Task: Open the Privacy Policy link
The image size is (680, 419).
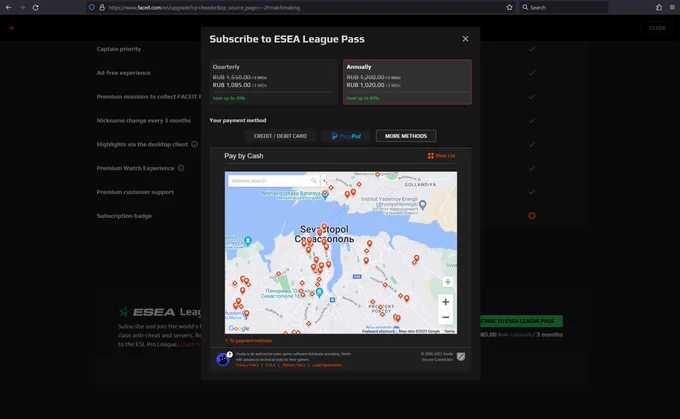Action: pos(247,365)
